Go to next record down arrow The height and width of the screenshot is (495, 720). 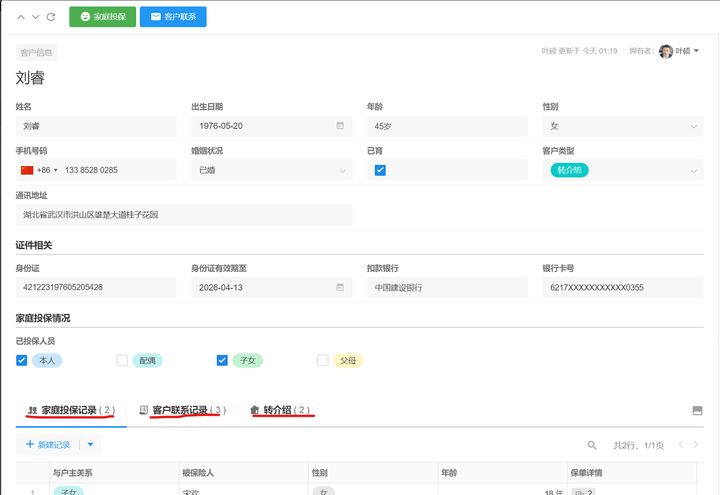(35, 17)
